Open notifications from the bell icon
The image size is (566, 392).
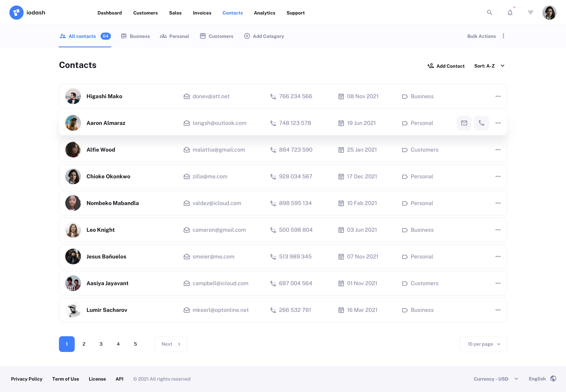(510, 13)
